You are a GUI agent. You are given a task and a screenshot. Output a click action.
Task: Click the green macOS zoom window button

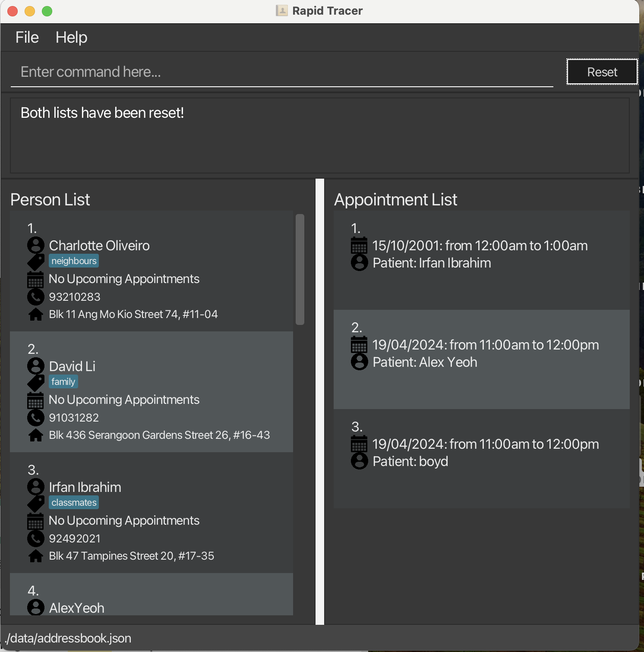pyautogui.click(x=47, y=11)
